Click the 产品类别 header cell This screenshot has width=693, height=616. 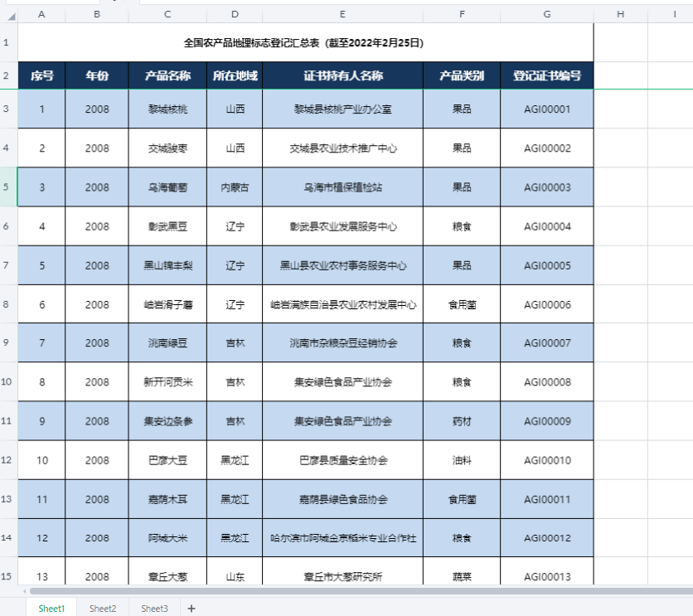coord(462,75)
